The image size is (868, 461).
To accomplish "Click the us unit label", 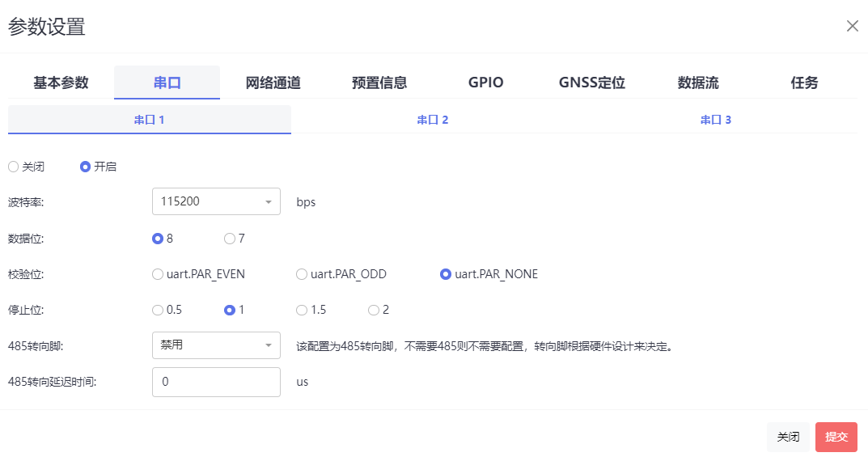I will point(303,382).
